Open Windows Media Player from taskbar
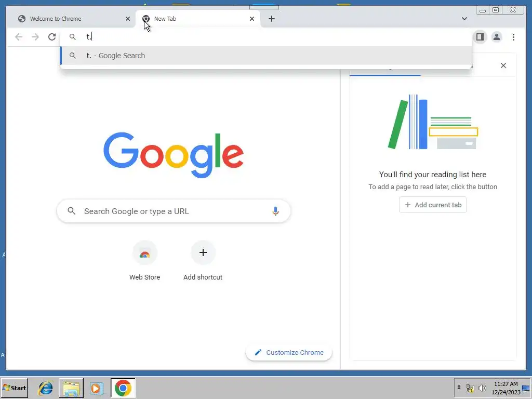The width and height of the screenshot is (532, 399). pos(97,388)
